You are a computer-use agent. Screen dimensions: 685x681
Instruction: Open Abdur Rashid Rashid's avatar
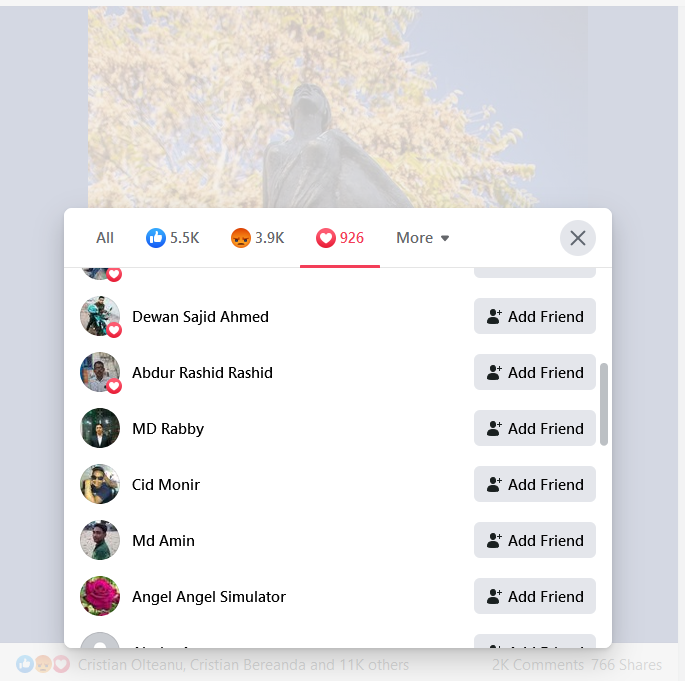point(100,372)
